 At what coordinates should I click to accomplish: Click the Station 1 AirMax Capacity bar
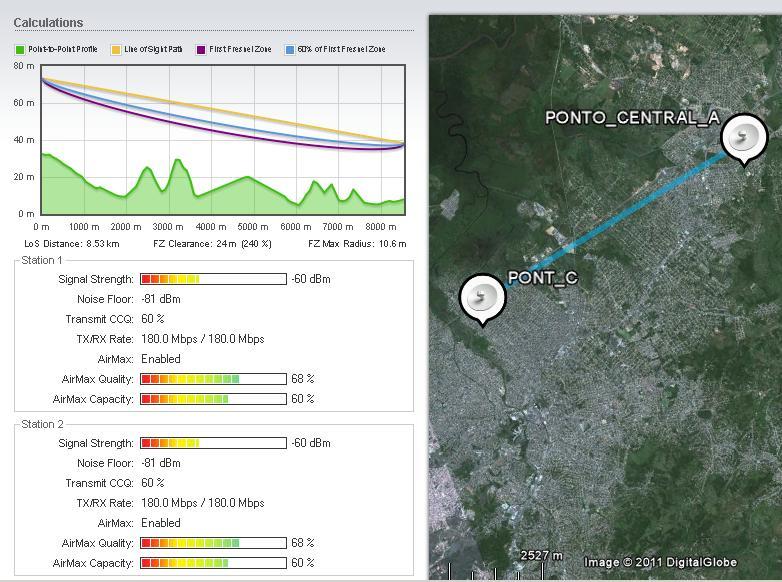(x=213, y=399)
